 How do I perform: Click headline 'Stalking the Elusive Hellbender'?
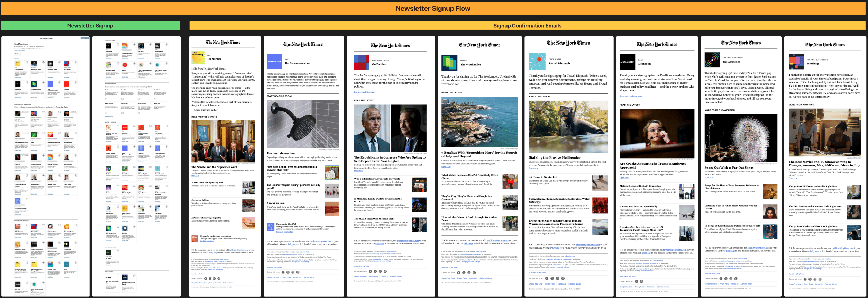tap(555, 157)
